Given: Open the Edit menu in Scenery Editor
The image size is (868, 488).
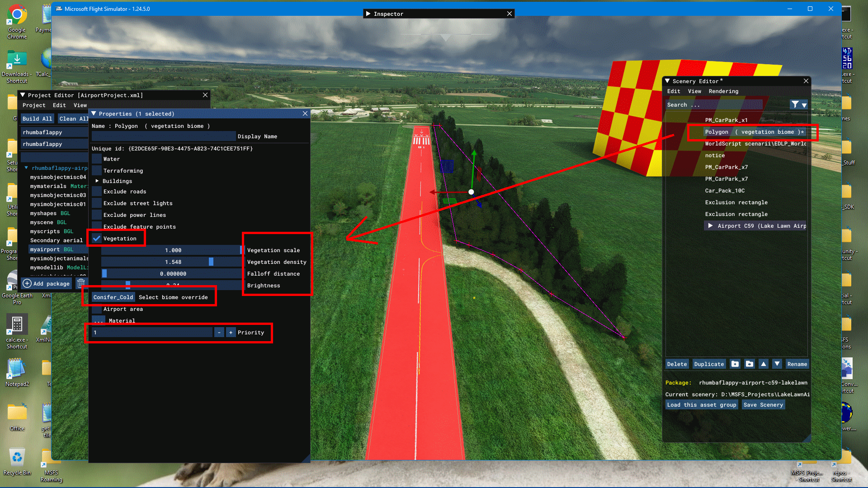Looking at the screenshot, I should [674, 91].
